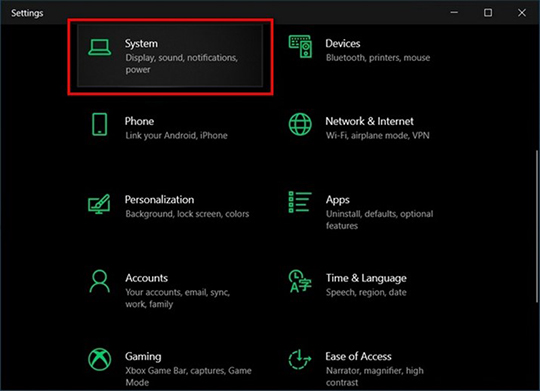
Task: Click the Ease of Access icon
Action: coord(300,359)
